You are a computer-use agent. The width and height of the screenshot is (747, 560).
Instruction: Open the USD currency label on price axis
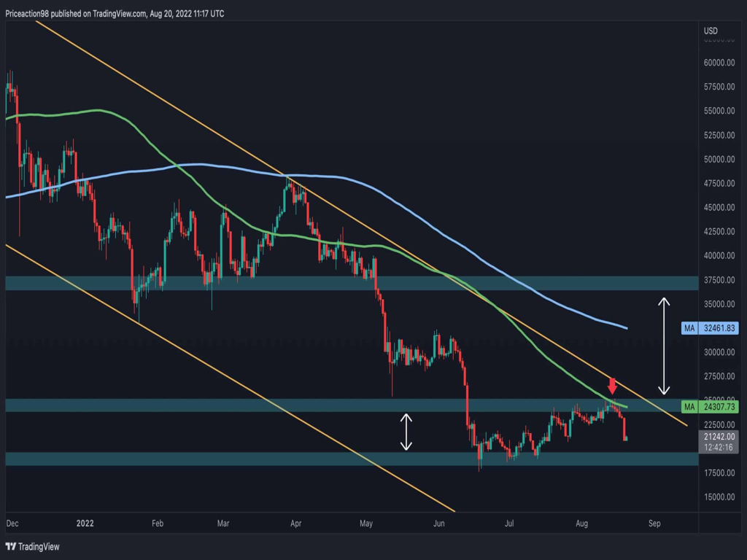point(711,31)
